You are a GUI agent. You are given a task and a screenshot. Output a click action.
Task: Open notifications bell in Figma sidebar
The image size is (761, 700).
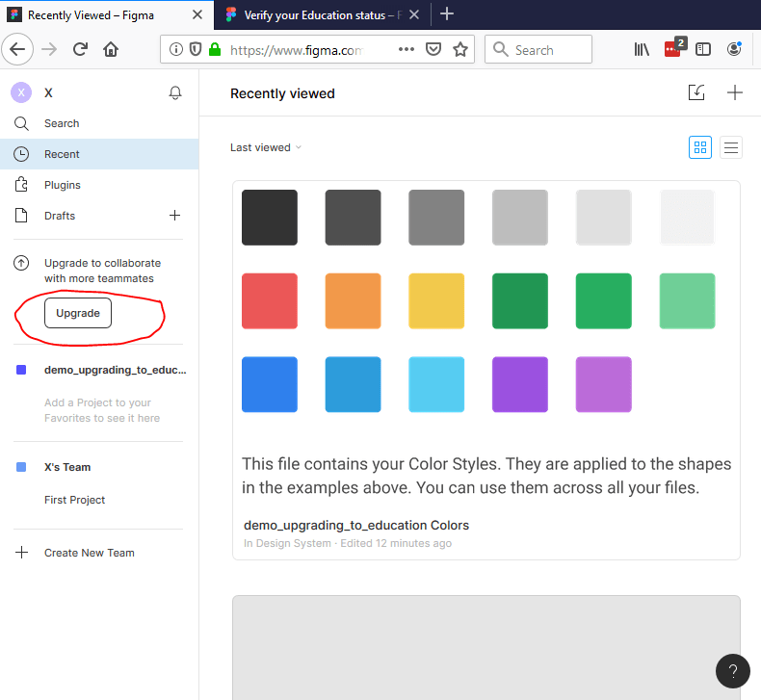(x=175, y=92)
